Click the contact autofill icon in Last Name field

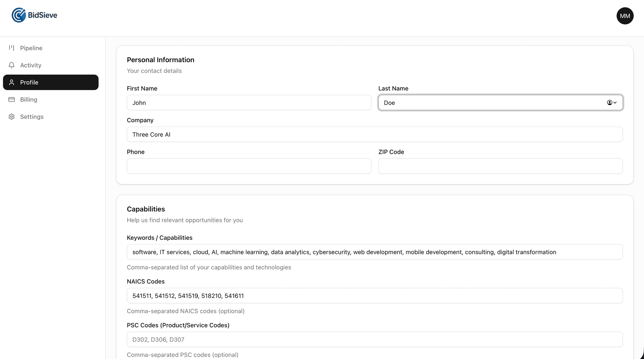click(x=609, y=102)
